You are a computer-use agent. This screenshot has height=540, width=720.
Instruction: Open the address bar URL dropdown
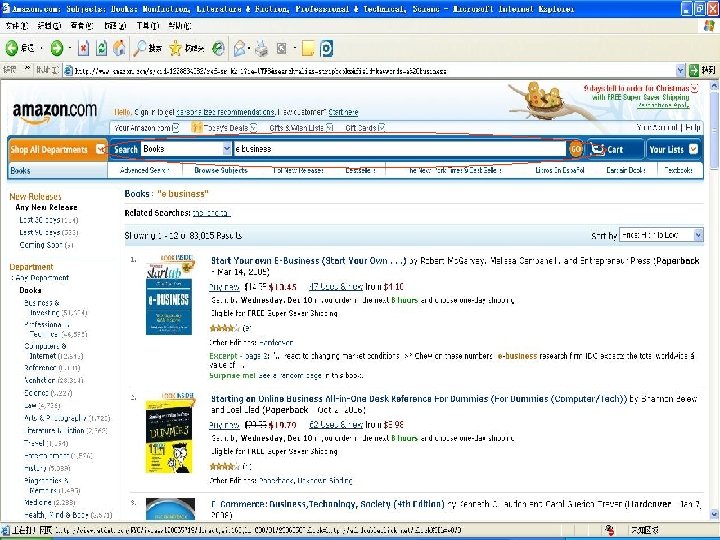[681, 70]
